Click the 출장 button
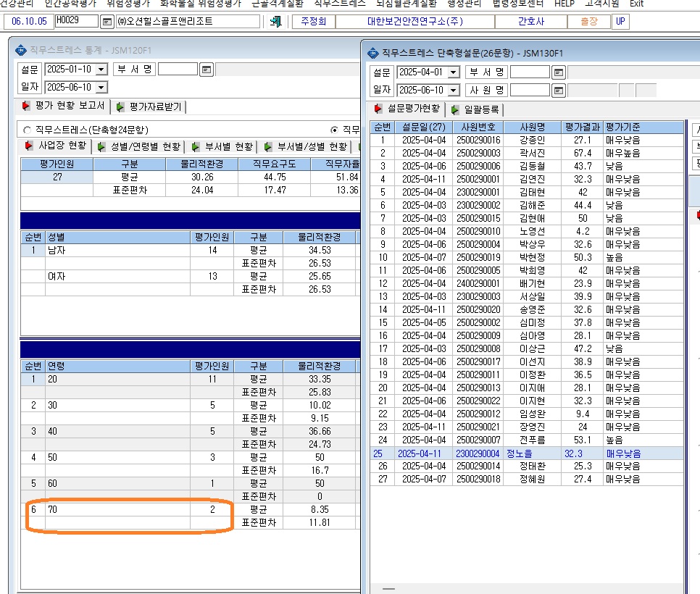 (x=589, y=22)
